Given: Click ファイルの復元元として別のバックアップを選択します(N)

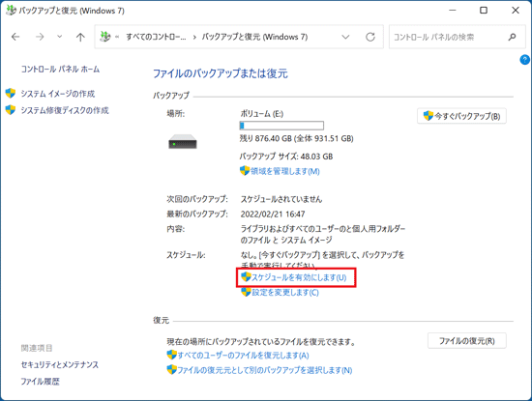Looking at the screenshot, I should pyautogui.click(x=265, y=370).
